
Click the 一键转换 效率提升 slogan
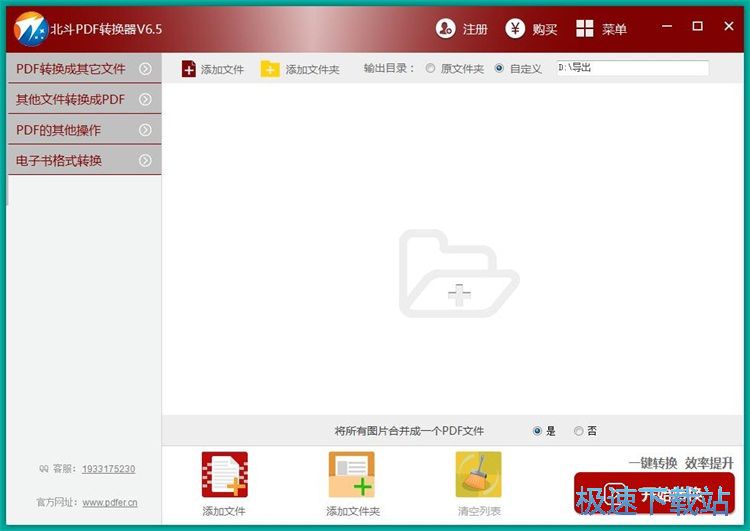pyautogui.click(x=681, y=463)
